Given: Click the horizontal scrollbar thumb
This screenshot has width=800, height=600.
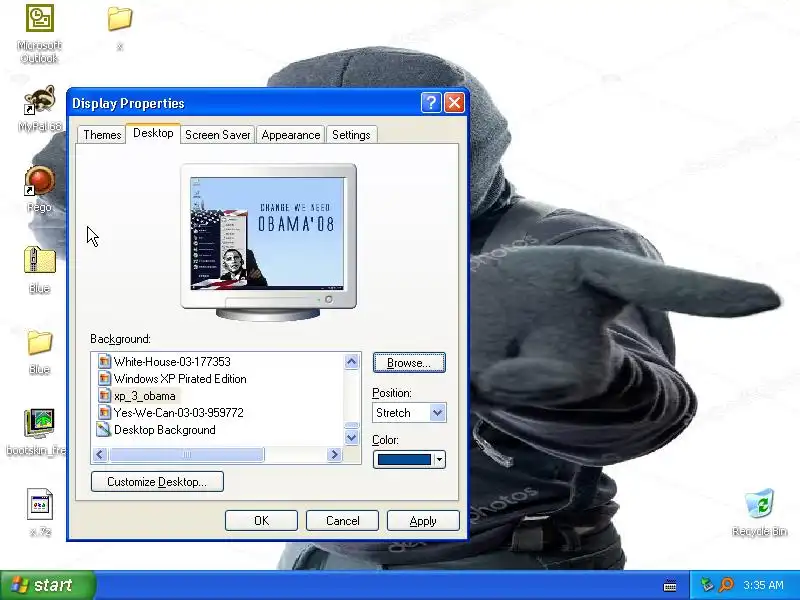Looking at the screenshot, I should 187,454.
